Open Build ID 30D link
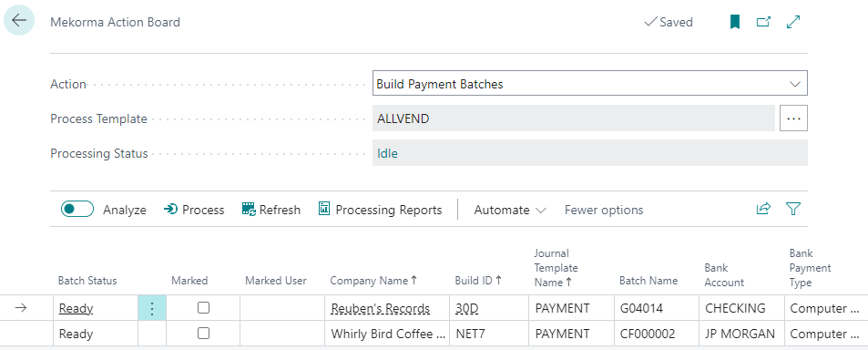The height and width of the screenshot is (350, 868). (x=467, y=308)
